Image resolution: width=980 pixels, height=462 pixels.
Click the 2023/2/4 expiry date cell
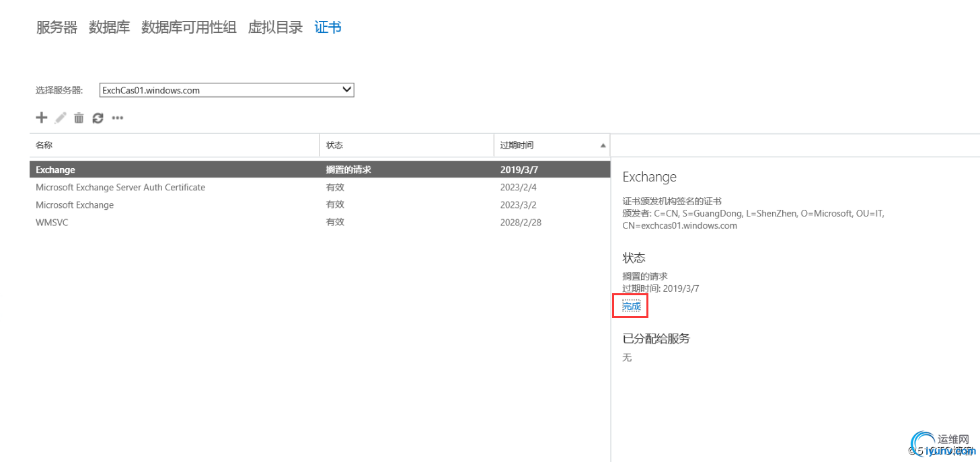[x=519, y=187]
